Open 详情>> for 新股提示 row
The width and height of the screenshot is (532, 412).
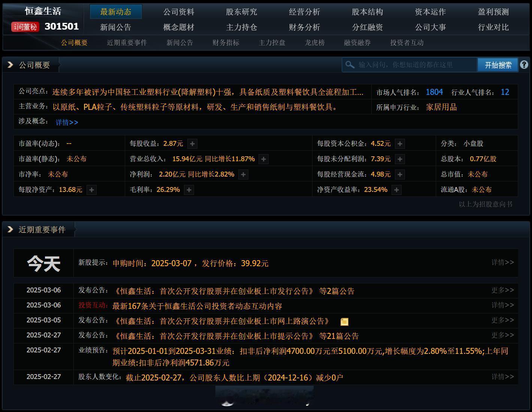pyautogui.click(x=503, y=262)
